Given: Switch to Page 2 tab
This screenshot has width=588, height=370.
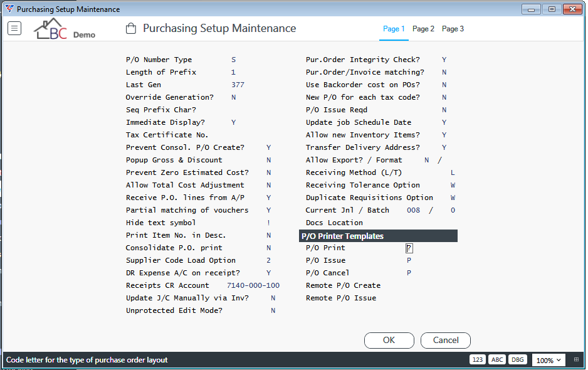Looking at the screenshot, I should click(x=423, y=28).
